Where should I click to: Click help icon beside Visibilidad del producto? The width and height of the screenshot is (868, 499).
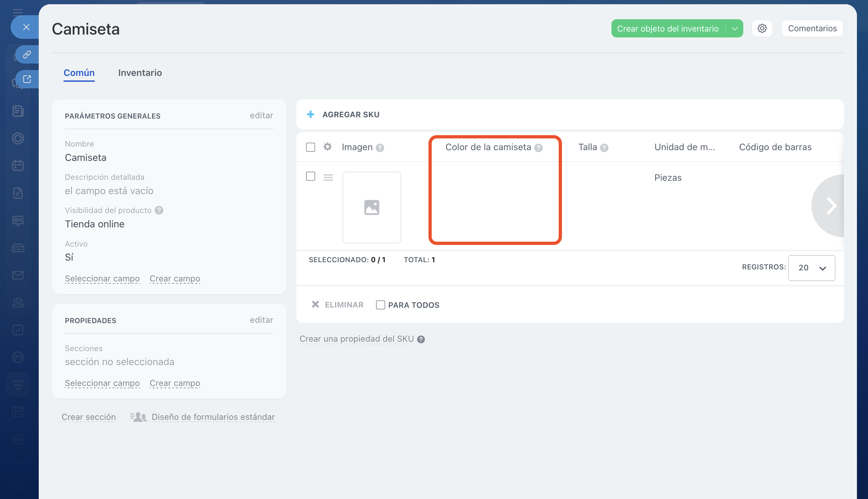click(x=159, y=210)
